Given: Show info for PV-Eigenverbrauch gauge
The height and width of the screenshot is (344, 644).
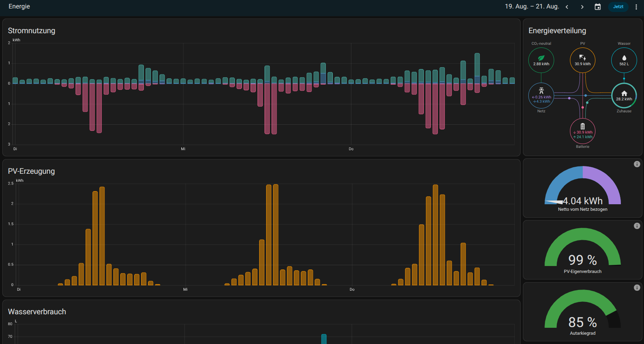Looking at the screenshot, I should click(x=637, y=226).
